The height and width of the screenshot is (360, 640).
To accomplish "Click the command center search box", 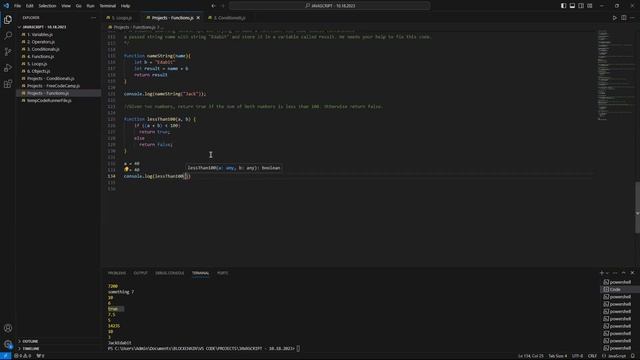I will pos(329,6).
